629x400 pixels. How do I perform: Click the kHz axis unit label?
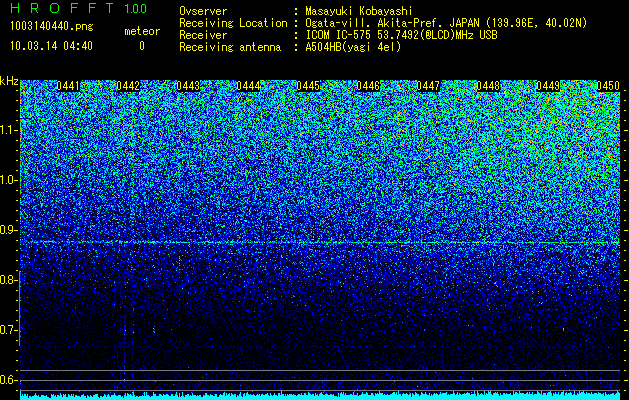tap(9, 81)
